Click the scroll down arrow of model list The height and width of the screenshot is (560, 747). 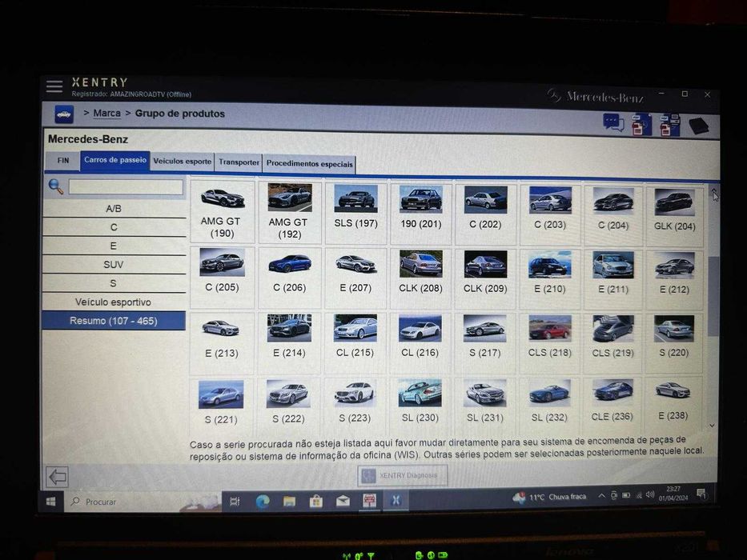click(713, 426)
